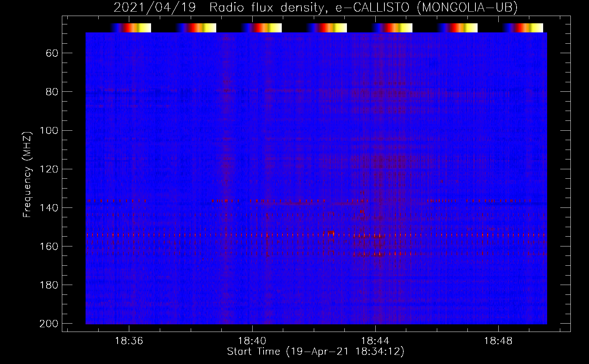Click the 18:40 time tick label

pyautogui.click(x=252, y=341)
